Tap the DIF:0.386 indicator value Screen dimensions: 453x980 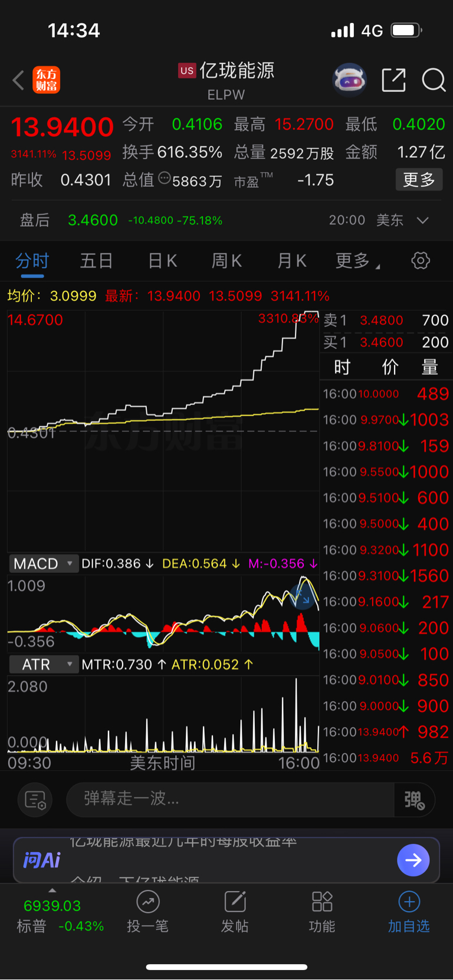coord(118,564)
